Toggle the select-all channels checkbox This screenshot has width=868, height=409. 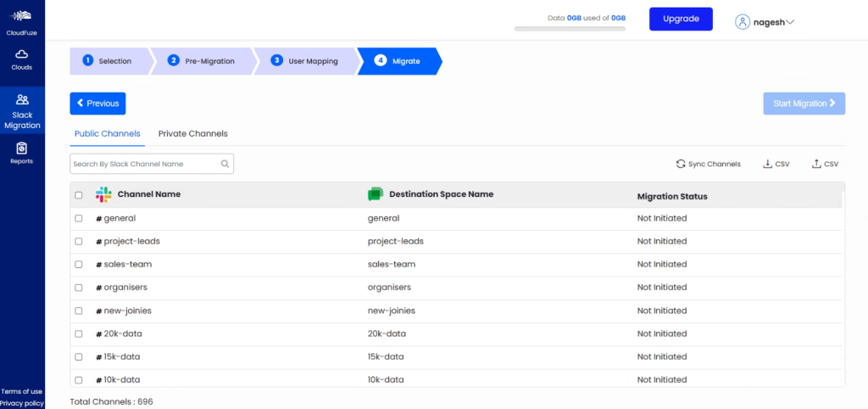point(79,195)
